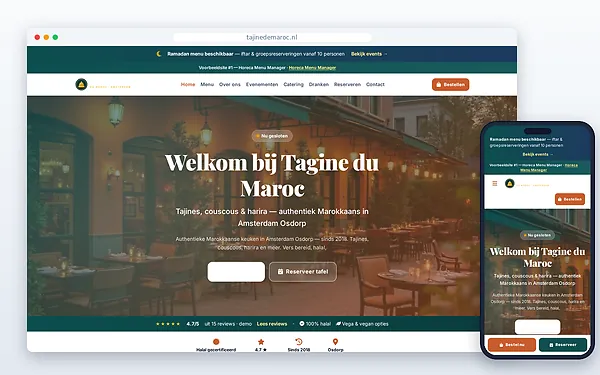Click the 100% halal badge icon

coord(302,324)
